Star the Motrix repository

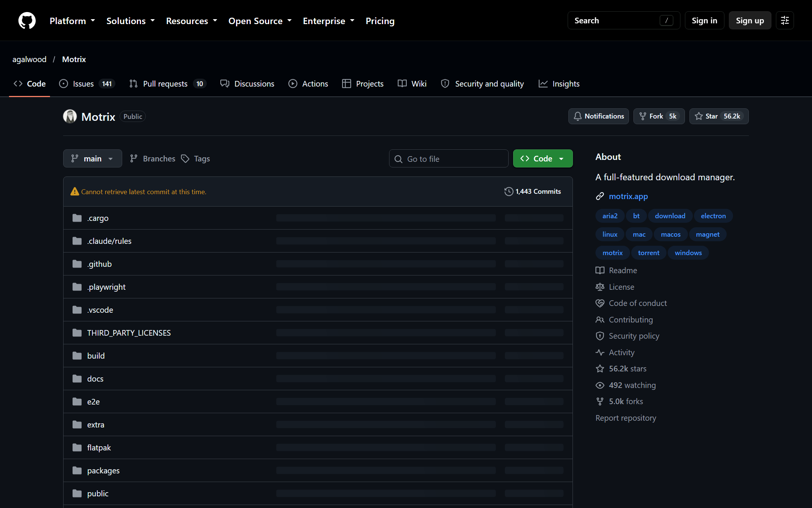pyautogui.click(x=719, y=116)
